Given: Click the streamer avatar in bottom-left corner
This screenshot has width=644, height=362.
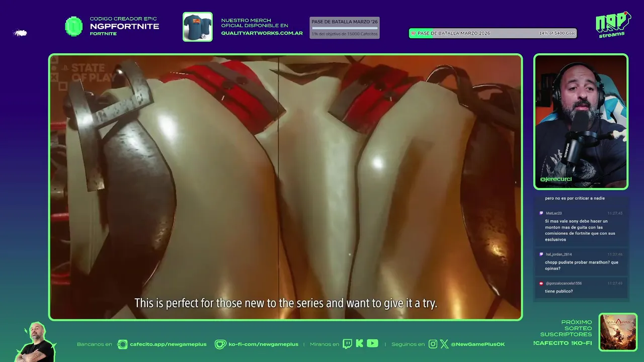Looking at the screenshot, I should coord(35,342).
